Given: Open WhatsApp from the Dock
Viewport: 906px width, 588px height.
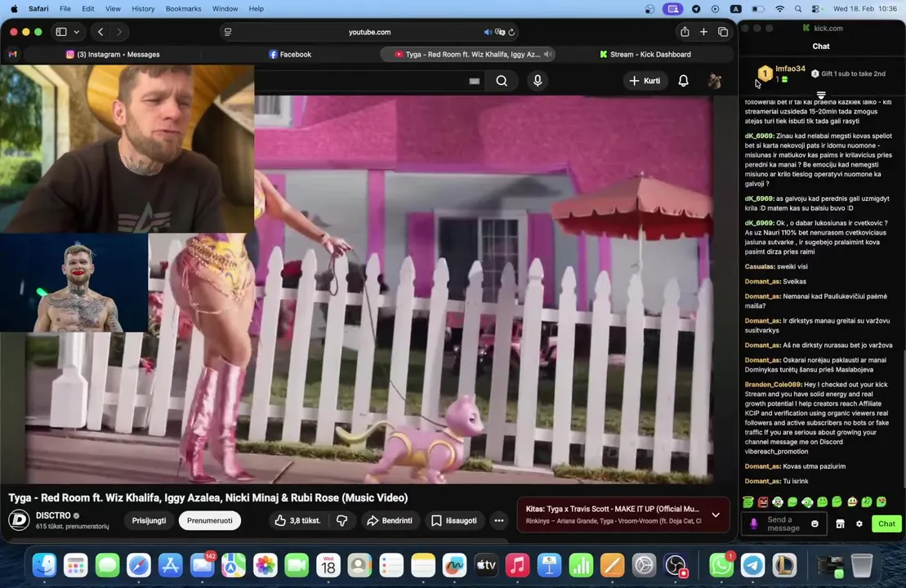Looking at the screenshot, I should [x=721, y=565].
